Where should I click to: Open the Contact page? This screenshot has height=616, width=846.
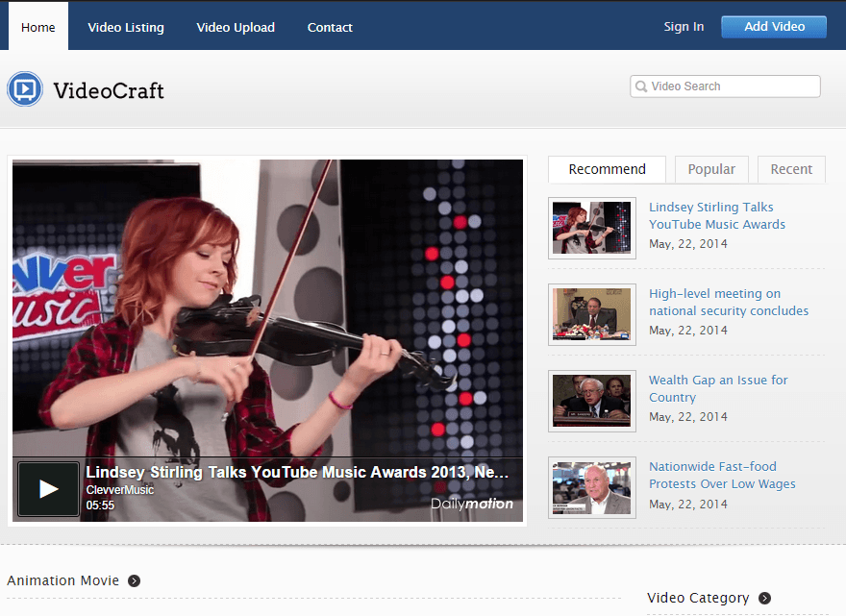pos(330,28)
